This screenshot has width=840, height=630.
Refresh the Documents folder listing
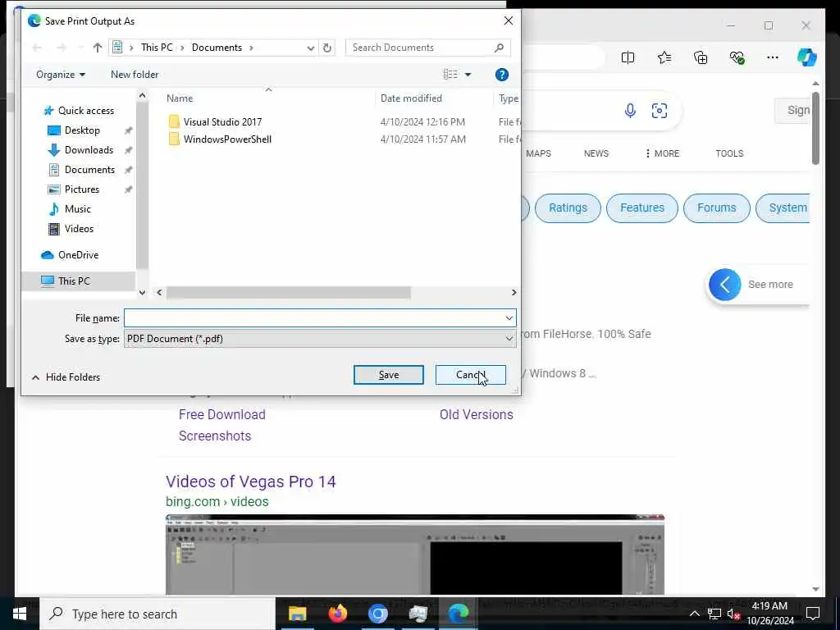coord(326,48)
